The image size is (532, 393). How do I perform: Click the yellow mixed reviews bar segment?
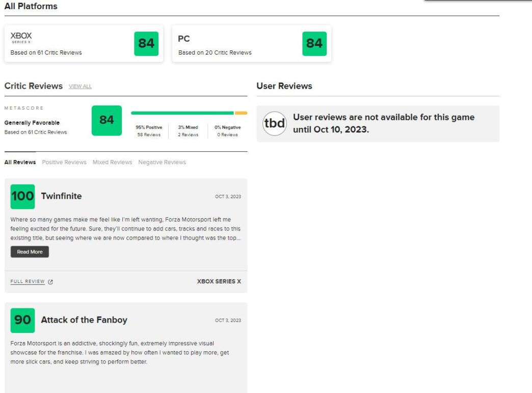click(x=241, y=113)
